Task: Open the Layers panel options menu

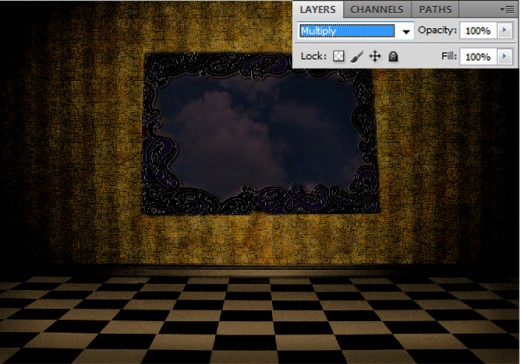Action: (507, 10)
